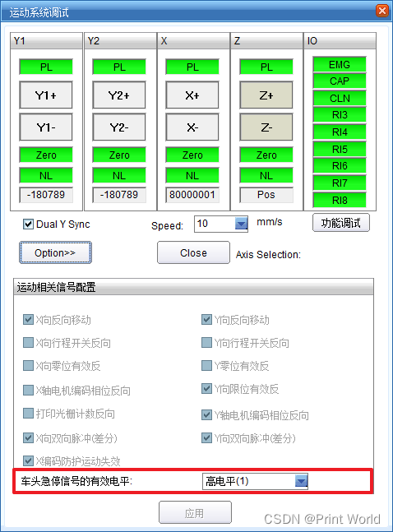Move X axis positive with X+
The height and width of the screenshot is (532, 393).
[192, 95]
